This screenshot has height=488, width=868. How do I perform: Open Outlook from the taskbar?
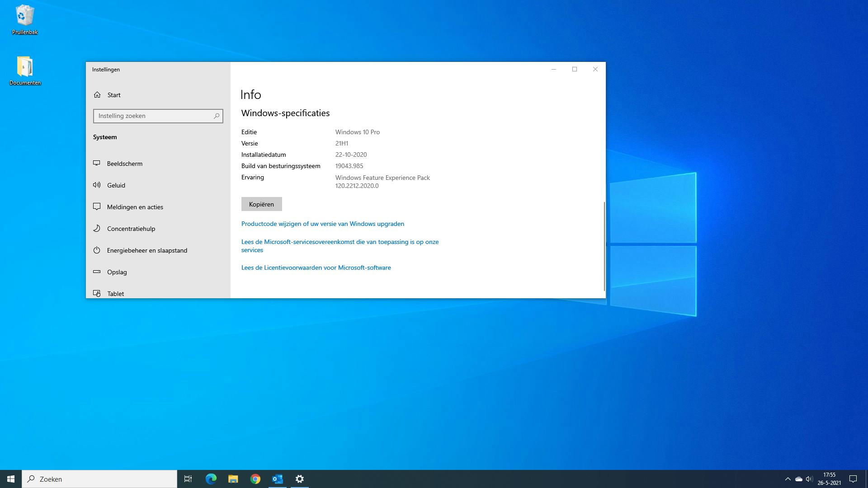pos(278,479)
